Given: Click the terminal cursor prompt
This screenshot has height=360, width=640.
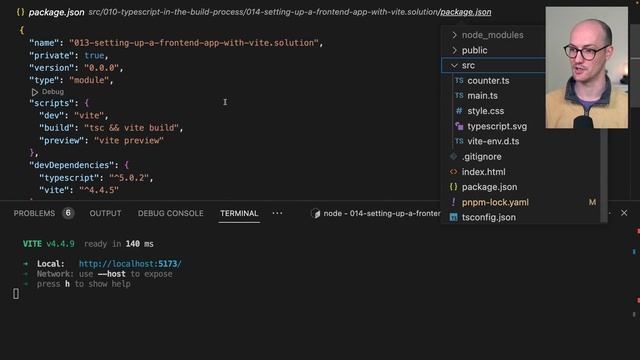Looking at the screenshot, I should [16, 294].
